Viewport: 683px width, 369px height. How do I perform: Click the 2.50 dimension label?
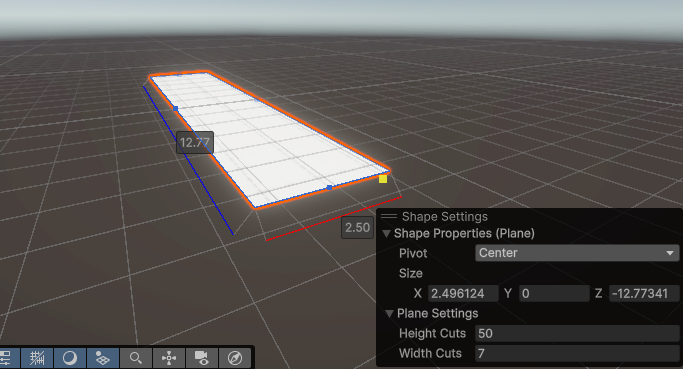coord(357,227)
